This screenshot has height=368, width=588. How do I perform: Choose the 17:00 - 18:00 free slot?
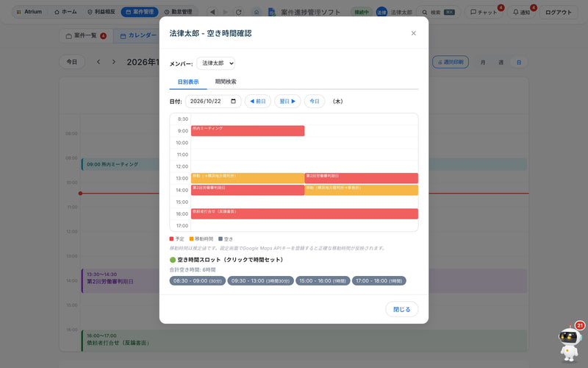pos(379,281)
